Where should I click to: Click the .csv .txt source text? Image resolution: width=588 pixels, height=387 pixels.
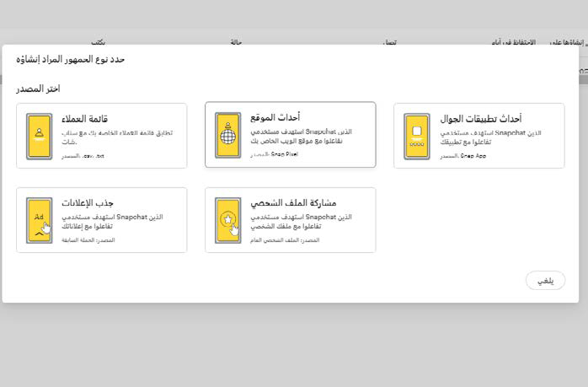click(x=83, y=156)
